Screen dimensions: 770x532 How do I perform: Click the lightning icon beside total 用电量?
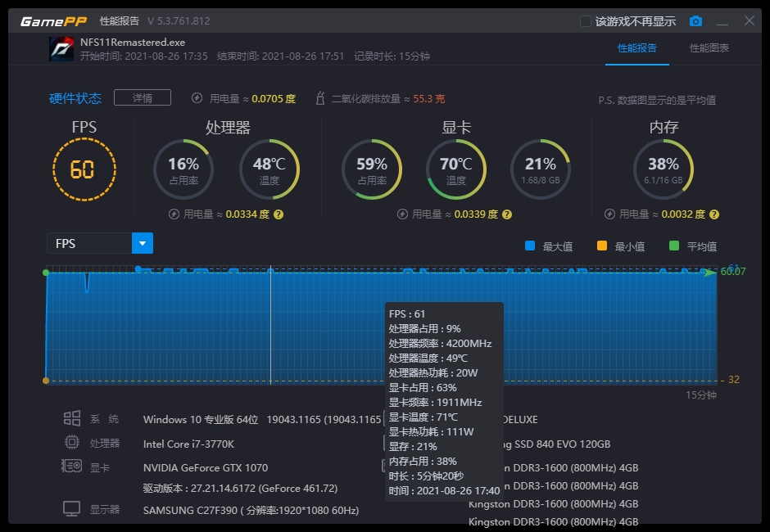point(197,98)
